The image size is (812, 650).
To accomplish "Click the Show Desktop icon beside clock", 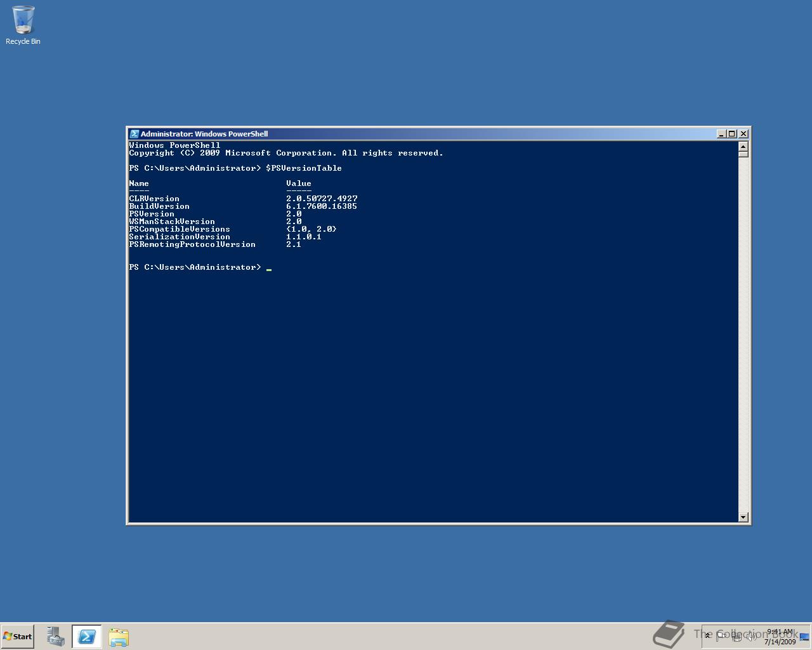I will click(x=804, y=637).
